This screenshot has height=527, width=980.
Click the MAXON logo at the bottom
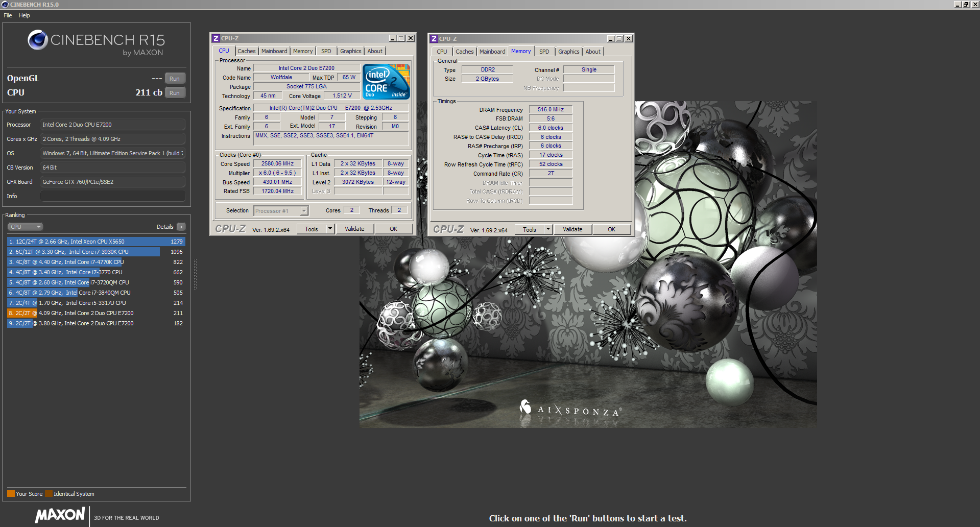(60, 515)
